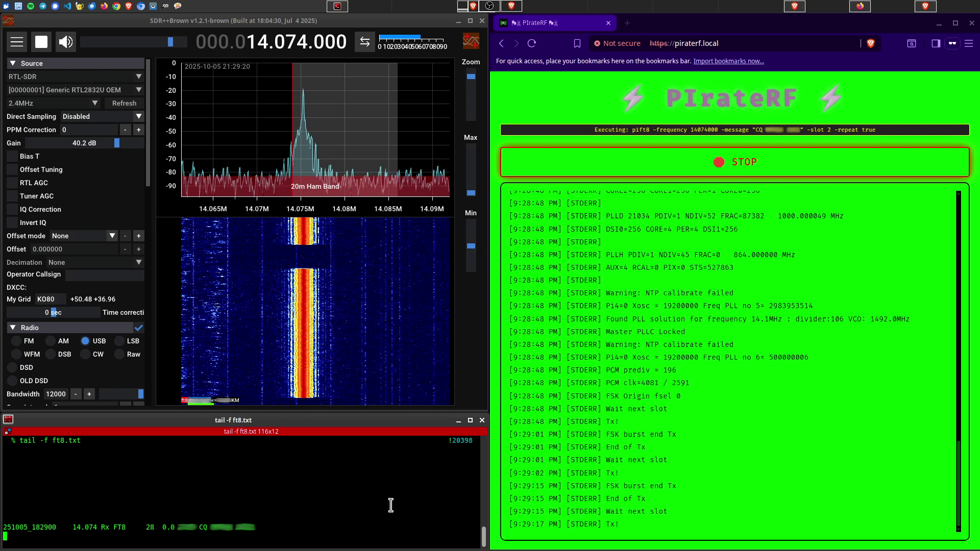Select the LSB demodulation radio button
This screenshot has width=980, height=551.
[x=119, y=341]
